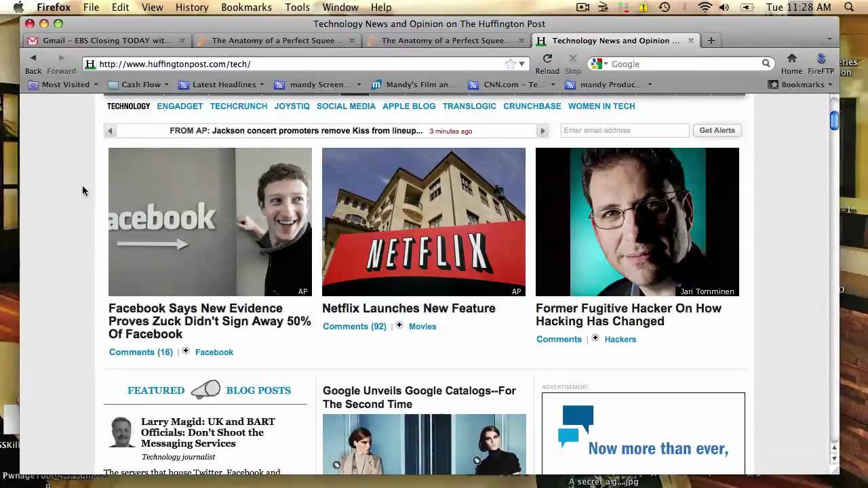
Task: Open the FireFTP toolbar icon
Action: coord(821,58)
